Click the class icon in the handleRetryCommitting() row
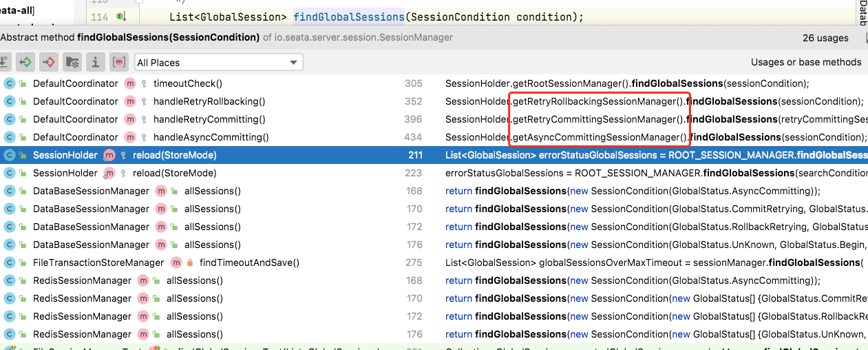 coord(10,119)
